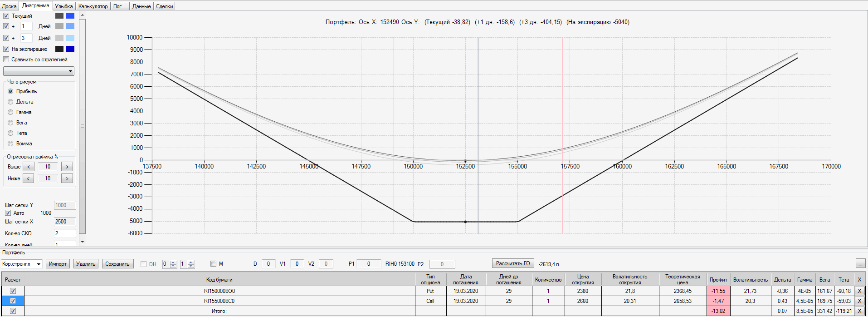Click D input field in portfolio toolbar

click(x=268, y=264)
